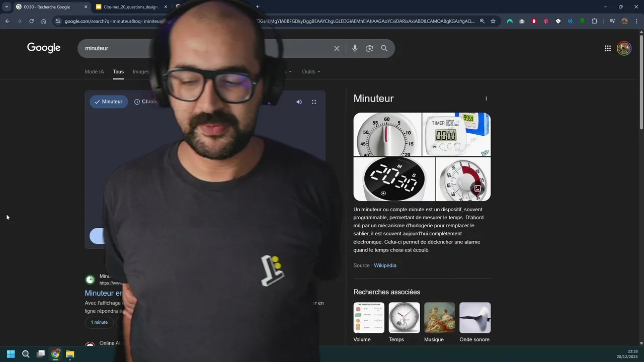Image resolution: width=644 pixels, height=362 pixels.
Task: Open the Onde sonore related search
Action: 474,322
